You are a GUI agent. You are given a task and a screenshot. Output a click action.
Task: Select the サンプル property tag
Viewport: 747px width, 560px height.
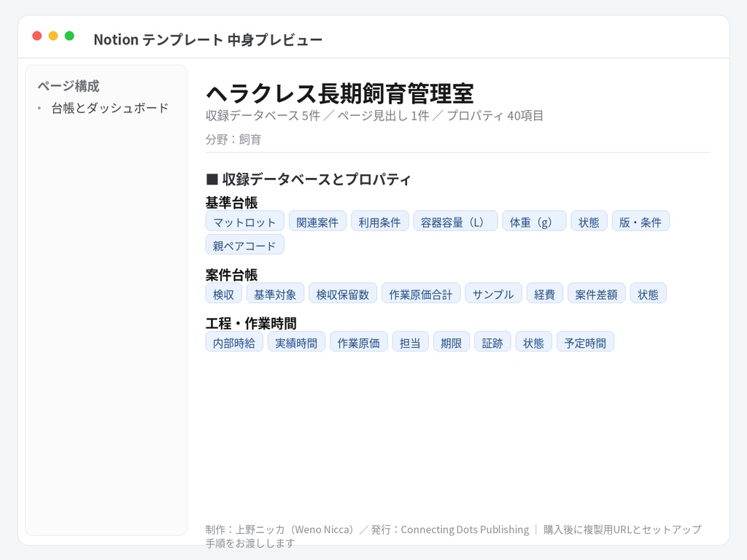tap(494, 293)
